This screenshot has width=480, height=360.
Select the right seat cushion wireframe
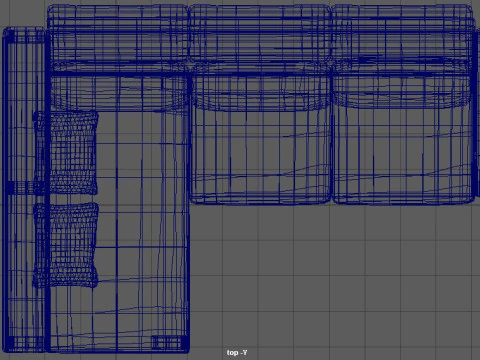pyautogui.click(x=403, y=139)
